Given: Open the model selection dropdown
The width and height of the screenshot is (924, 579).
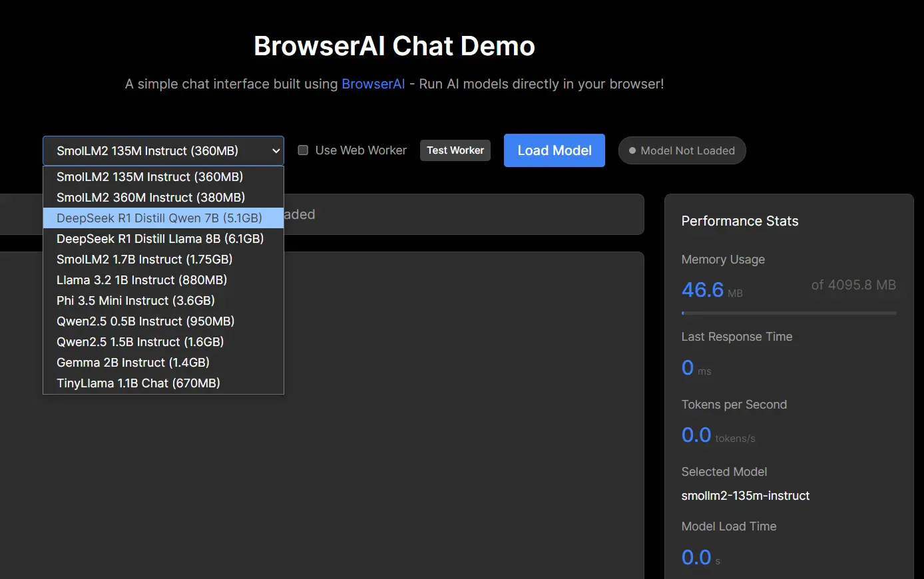Looking at the screenshot, I should pos(163,150).
